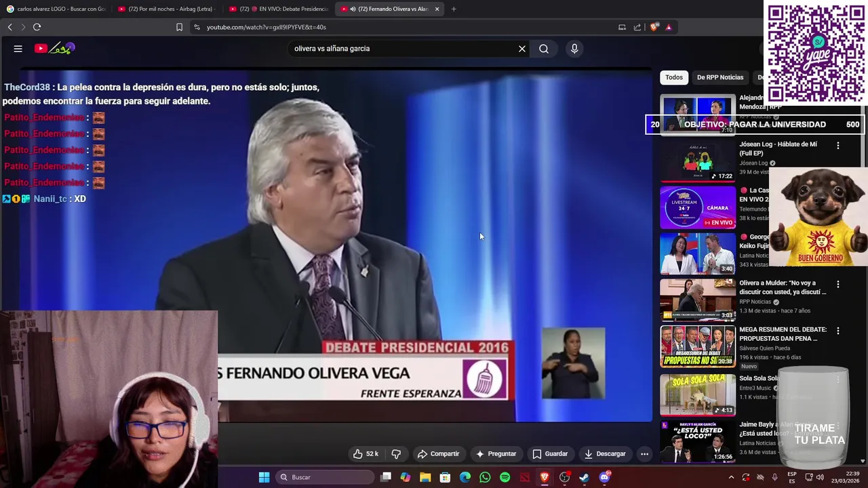
Task: Open the EN VIVO livestream 24/7 thumbnail
Action: [x=698, y=207]
